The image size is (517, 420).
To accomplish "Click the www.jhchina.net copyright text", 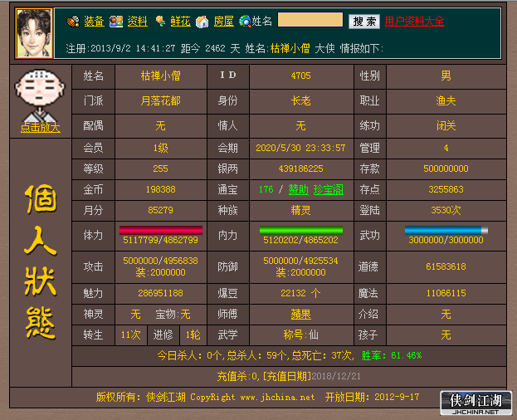I will (x=277, y=398).
